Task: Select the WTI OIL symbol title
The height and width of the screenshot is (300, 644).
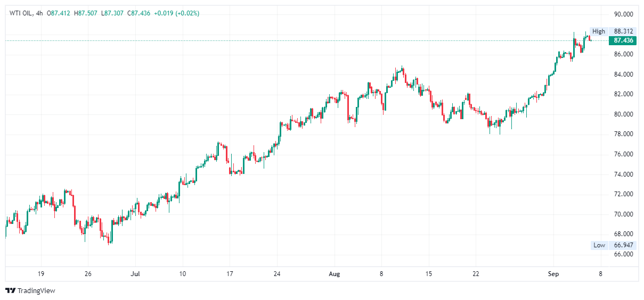Action: coord(20,13)
